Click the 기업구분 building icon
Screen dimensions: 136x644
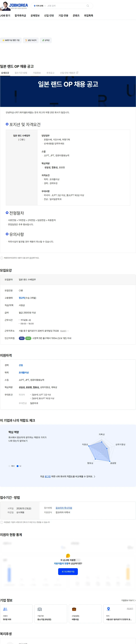coord(40,609)
